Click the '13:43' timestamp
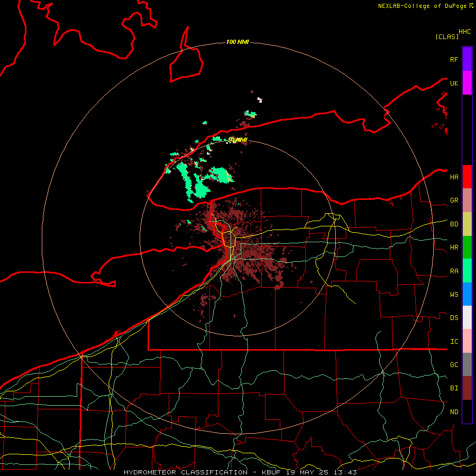476x476 pixels. (x=346, y=472)
